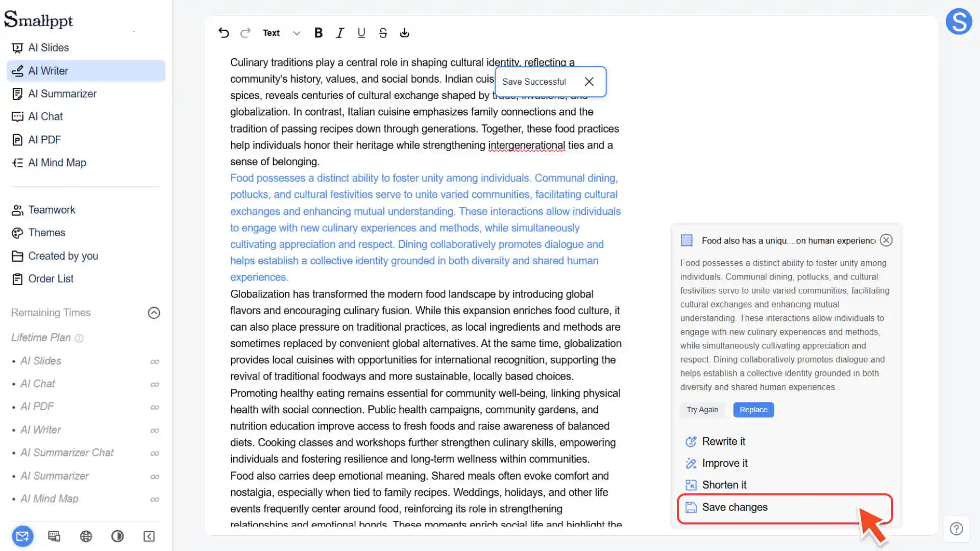Click the Replace button
This screenshot has height=551, width=980.
pos(753,410)
